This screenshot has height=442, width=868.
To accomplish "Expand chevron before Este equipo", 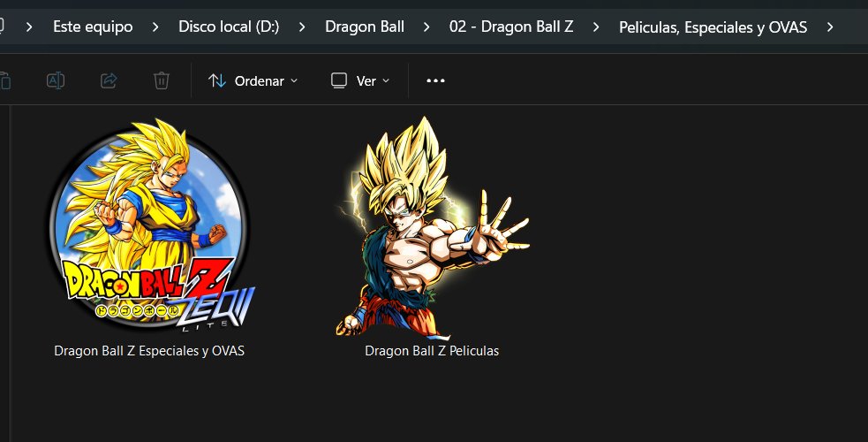I will tap(29, 27).
